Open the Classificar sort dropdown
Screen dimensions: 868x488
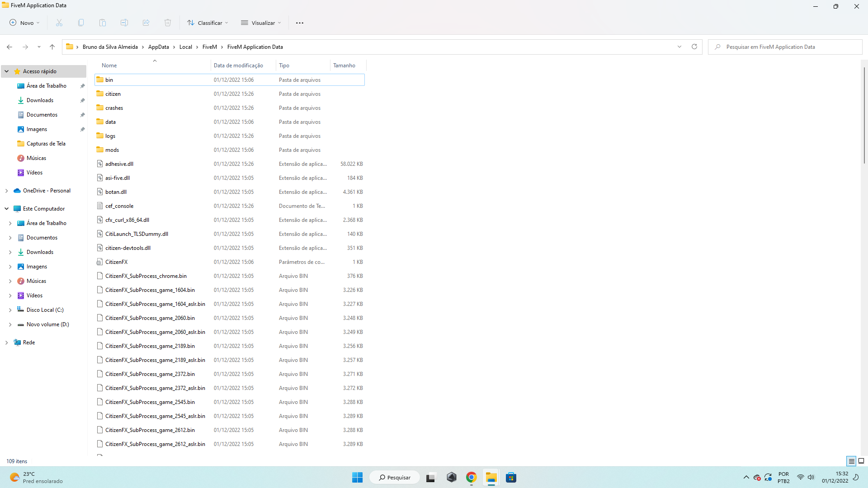(208, 23)
